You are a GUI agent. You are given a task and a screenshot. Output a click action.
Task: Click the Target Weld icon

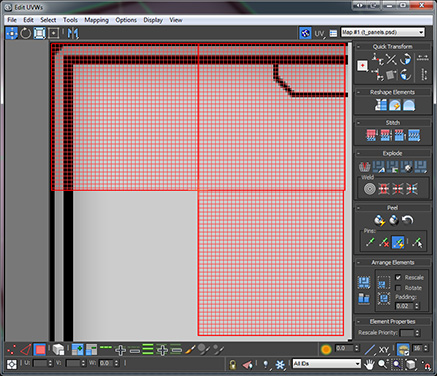tap(369, 189)
